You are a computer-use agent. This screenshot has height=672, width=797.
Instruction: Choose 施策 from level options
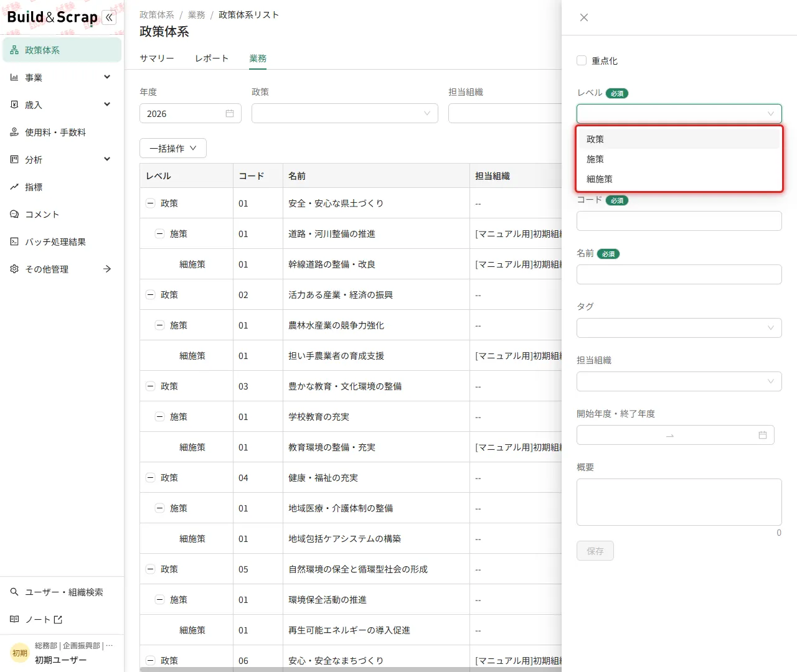point(679,159)
